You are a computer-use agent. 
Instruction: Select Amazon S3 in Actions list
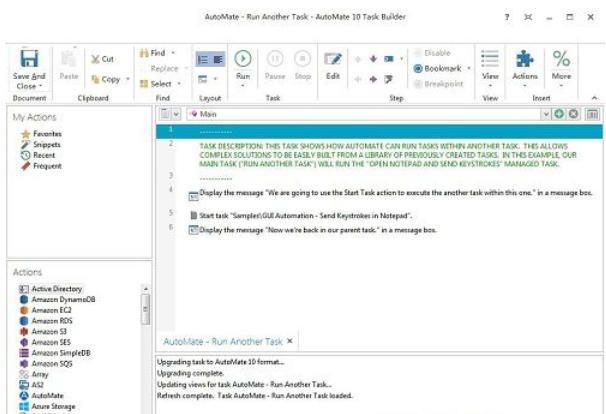coord(50,331)
